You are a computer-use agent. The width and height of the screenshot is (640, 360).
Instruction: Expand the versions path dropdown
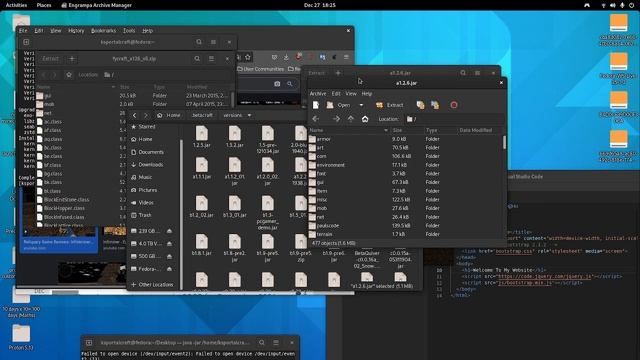249,116
